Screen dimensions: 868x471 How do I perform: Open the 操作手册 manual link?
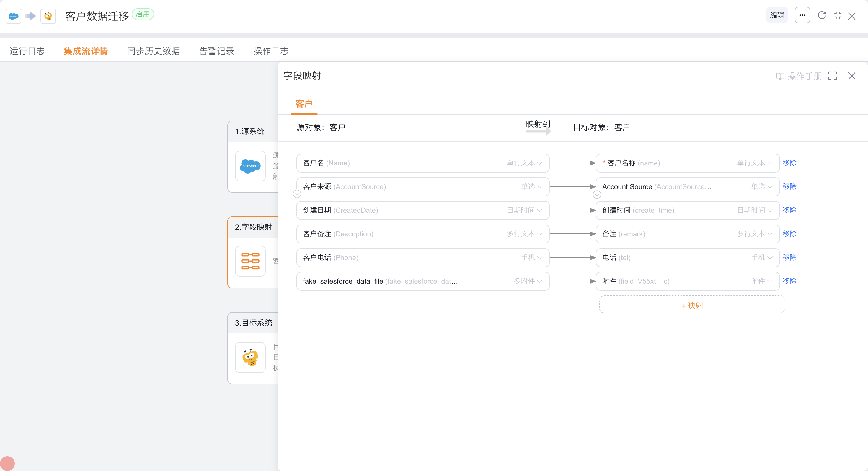pyautogui.click(x=799, y=76)
